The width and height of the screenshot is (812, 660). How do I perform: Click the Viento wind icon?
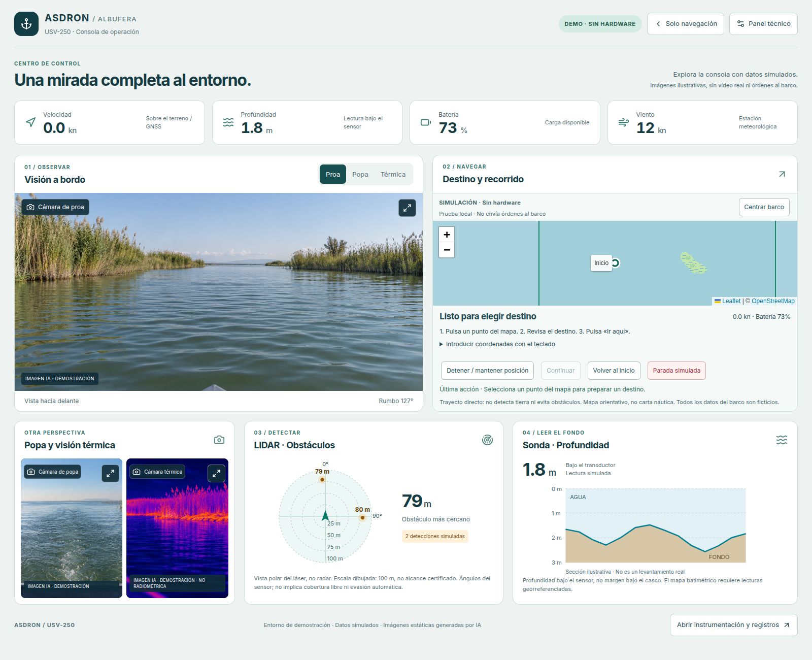[623, 122]
